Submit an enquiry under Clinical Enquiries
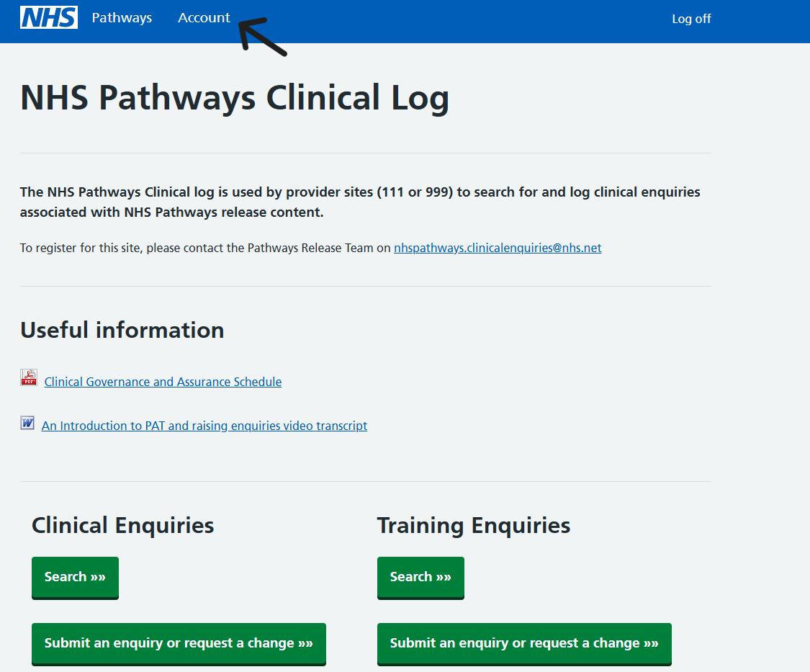The height and width of the screenshot is (672, 810). click(179, 644)
